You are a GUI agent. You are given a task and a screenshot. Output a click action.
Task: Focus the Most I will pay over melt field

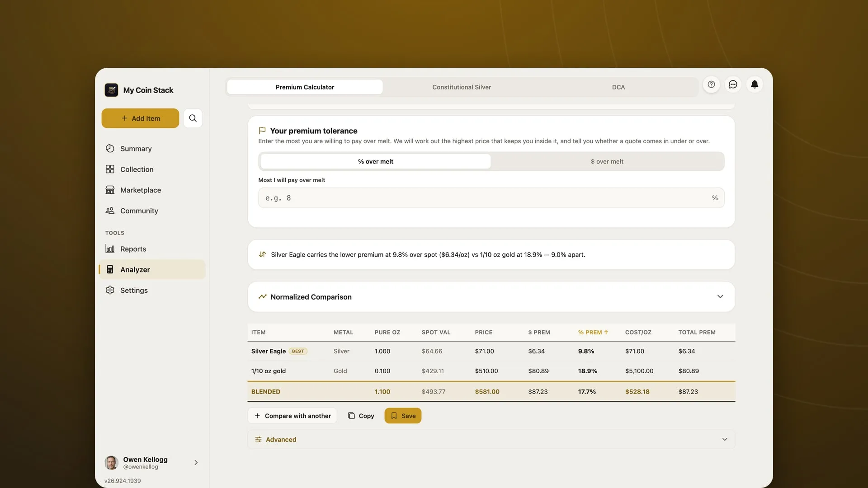click(491, 198)
